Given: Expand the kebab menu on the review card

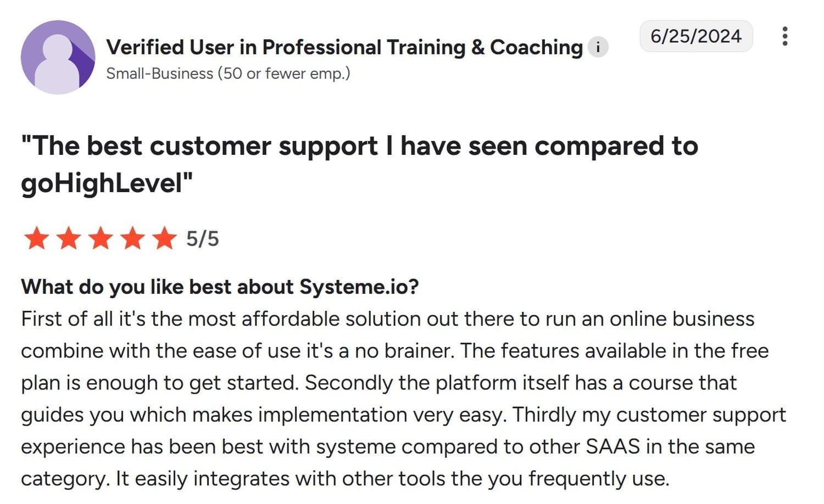Looking at the screenshot, I should [786, 36].
